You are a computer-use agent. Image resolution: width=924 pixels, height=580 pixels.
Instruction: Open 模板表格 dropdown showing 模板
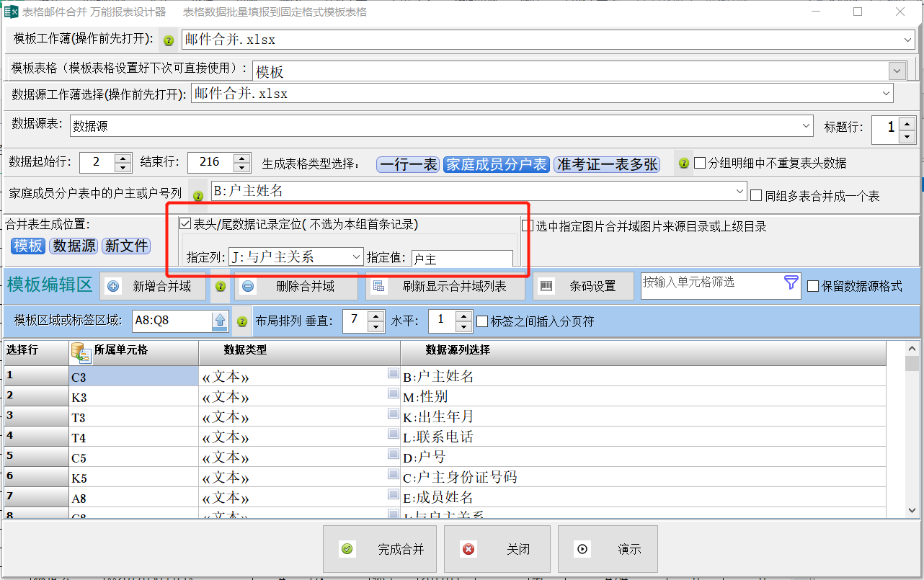point(897,71)
